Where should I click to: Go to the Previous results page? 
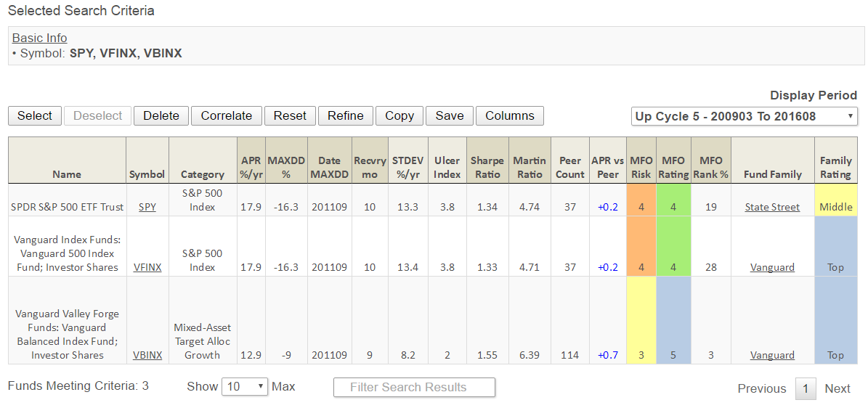click(x=761, y=388)
